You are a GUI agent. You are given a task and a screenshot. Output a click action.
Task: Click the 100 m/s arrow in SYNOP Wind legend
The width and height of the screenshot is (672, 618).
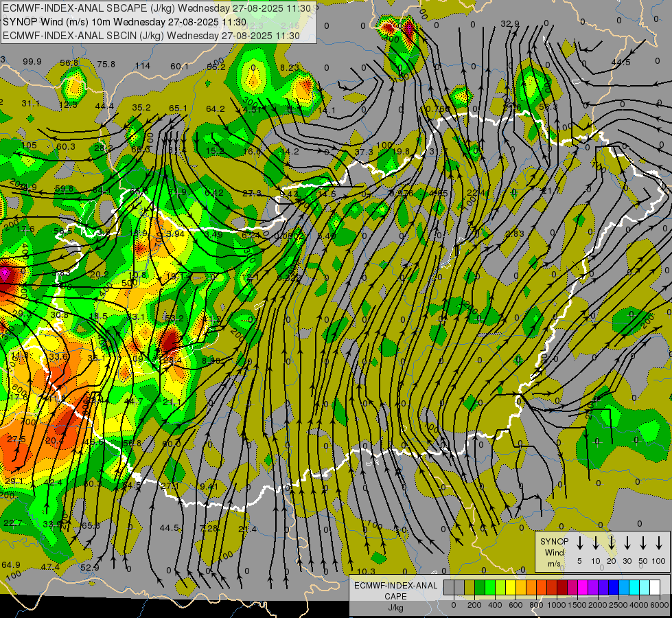tap(659, 543)
